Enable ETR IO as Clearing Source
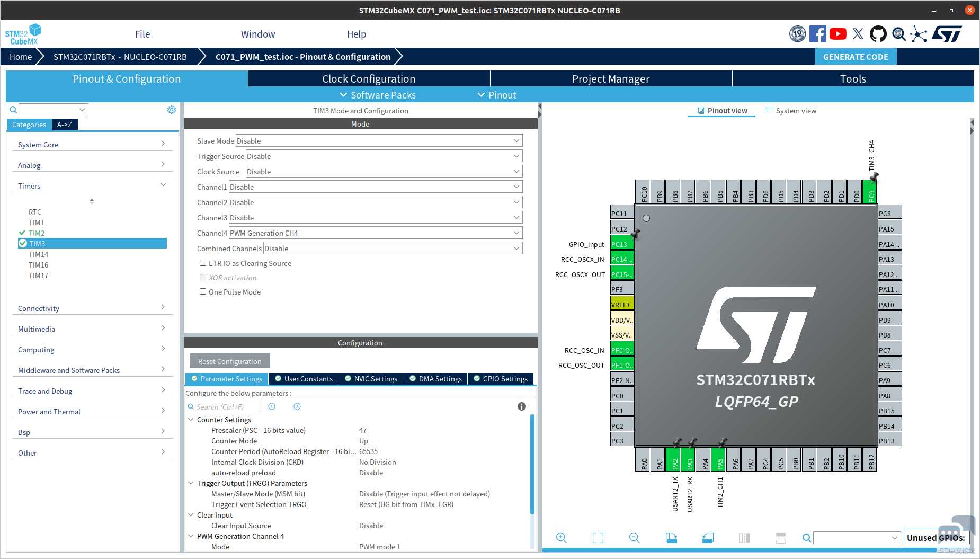 [203, 263]
